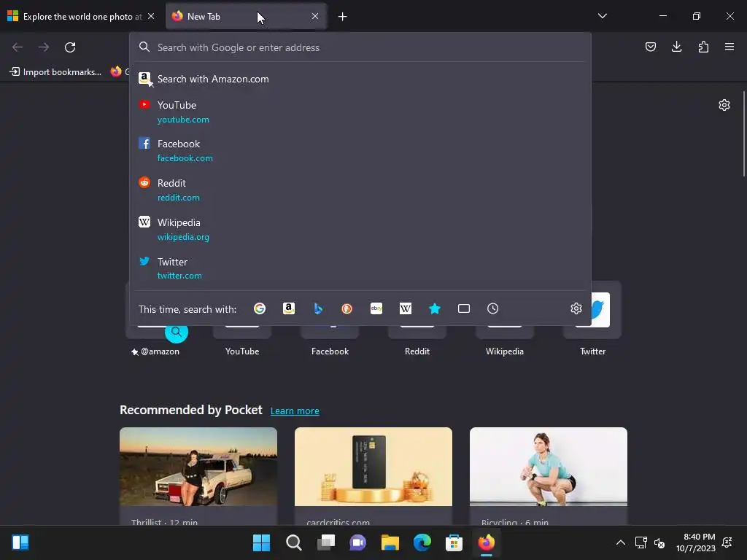Screen dimensions: 747x560
Task: Launch Microsoft Edge from the taskbar
Action: pos(422,542)
